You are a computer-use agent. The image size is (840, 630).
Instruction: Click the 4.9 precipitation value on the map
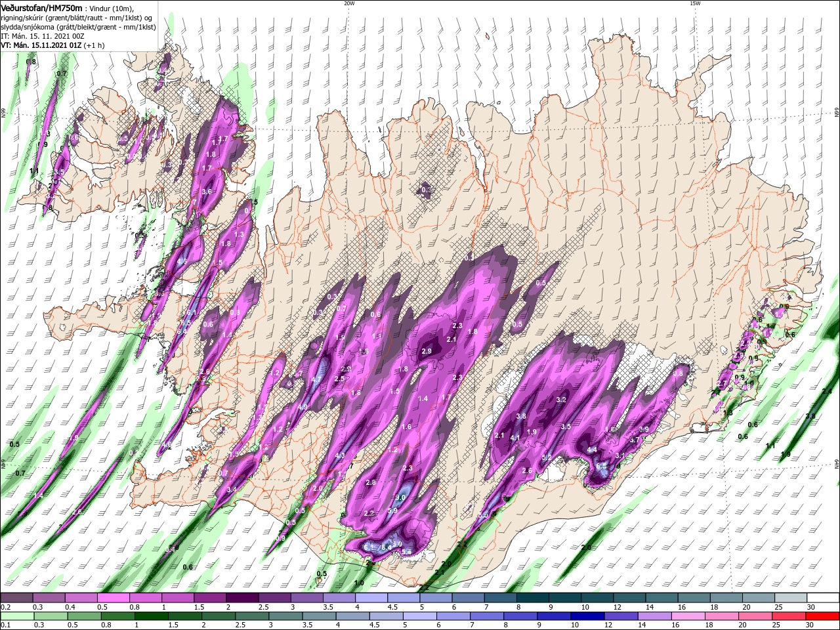point(303,407)
